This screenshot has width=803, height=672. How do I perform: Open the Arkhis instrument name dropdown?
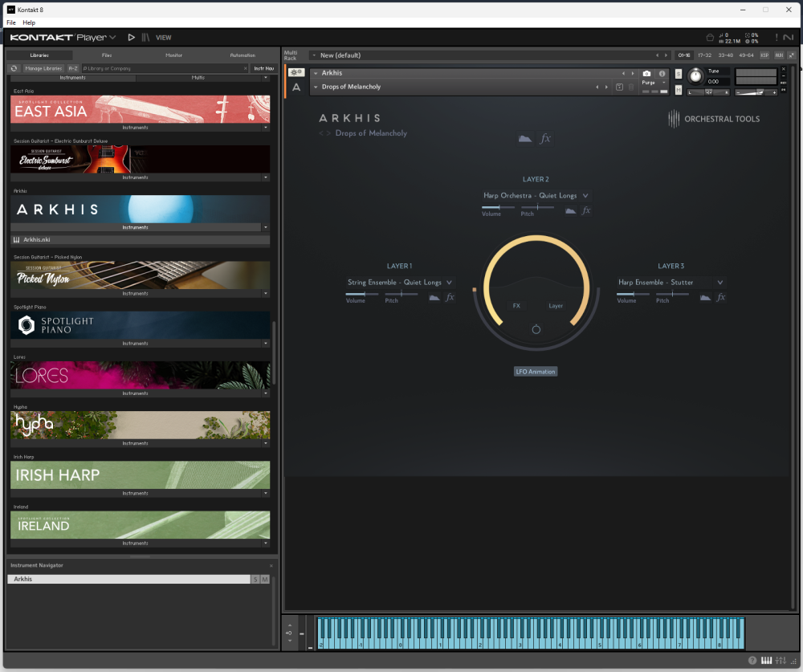tap(316, 73)
